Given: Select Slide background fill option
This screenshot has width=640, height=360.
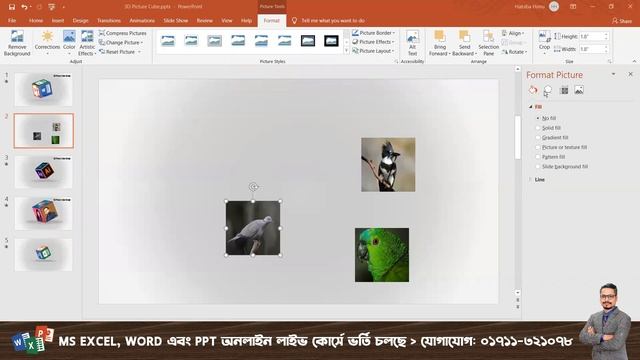Looking at the screenshot, I should click(538, 167).
